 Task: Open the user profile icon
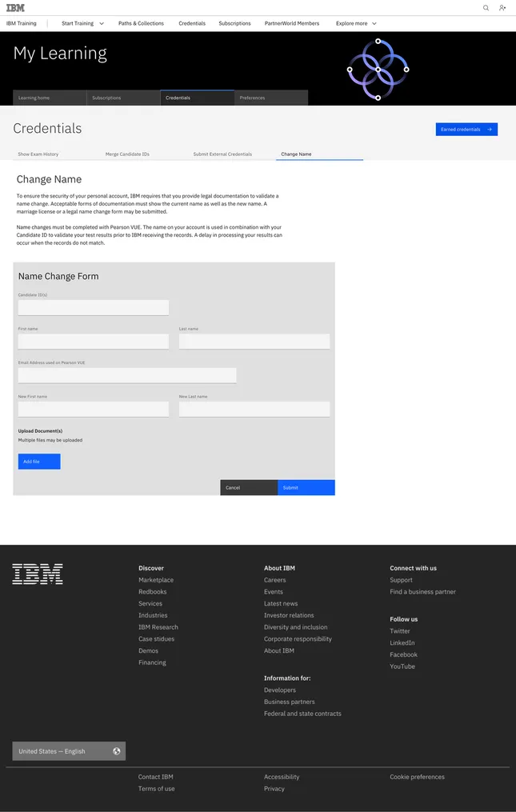click(502, 8)
